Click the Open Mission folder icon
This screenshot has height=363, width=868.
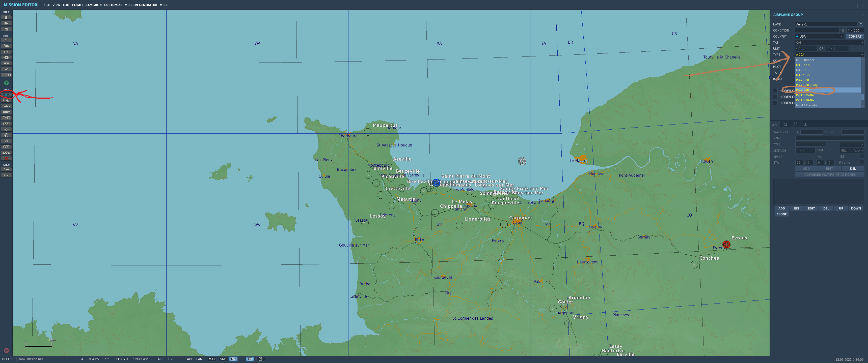click(6, 23)
